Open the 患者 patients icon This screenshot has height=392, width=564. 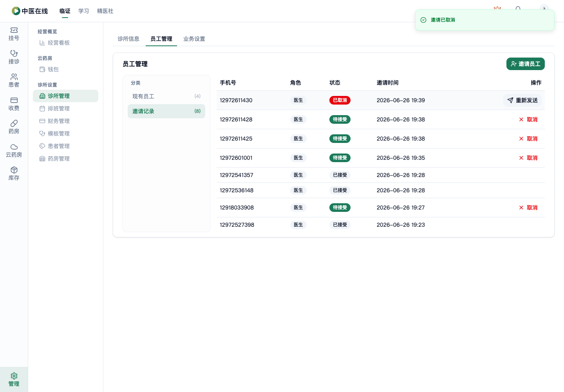[14, 77]
